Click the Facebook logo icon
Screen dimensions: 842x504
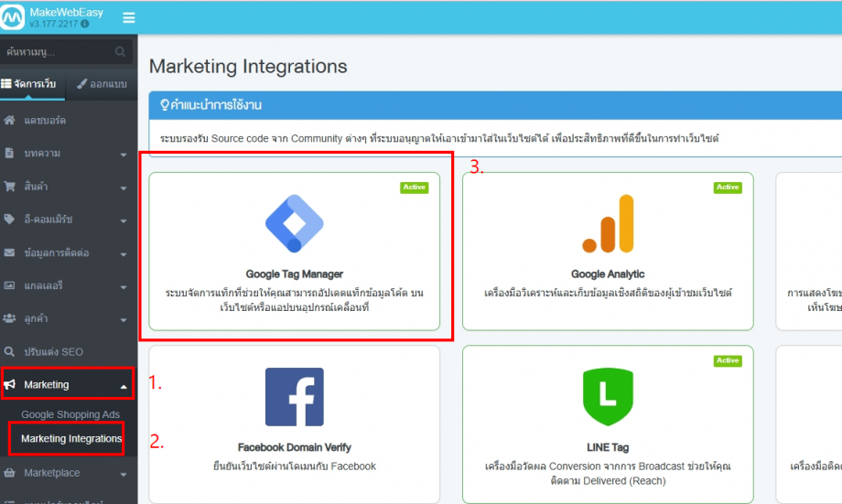295,397
